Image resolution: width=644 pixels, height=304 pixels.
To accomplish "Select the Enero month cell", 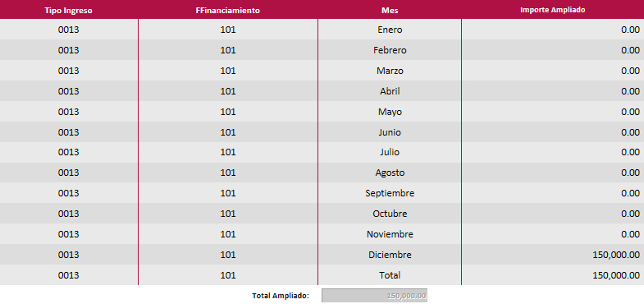I will 390,30.
